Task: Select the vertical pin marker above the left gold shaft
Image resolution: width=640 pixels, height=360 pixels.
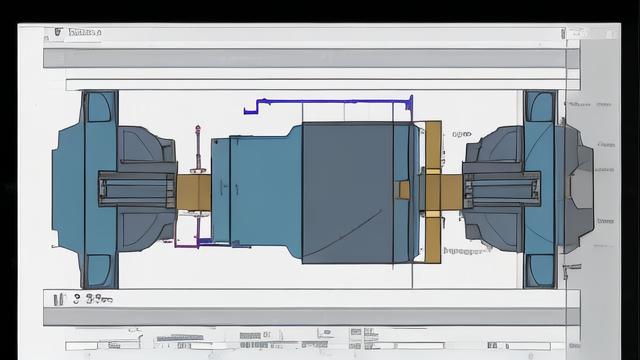Action: tap(198, 149)
